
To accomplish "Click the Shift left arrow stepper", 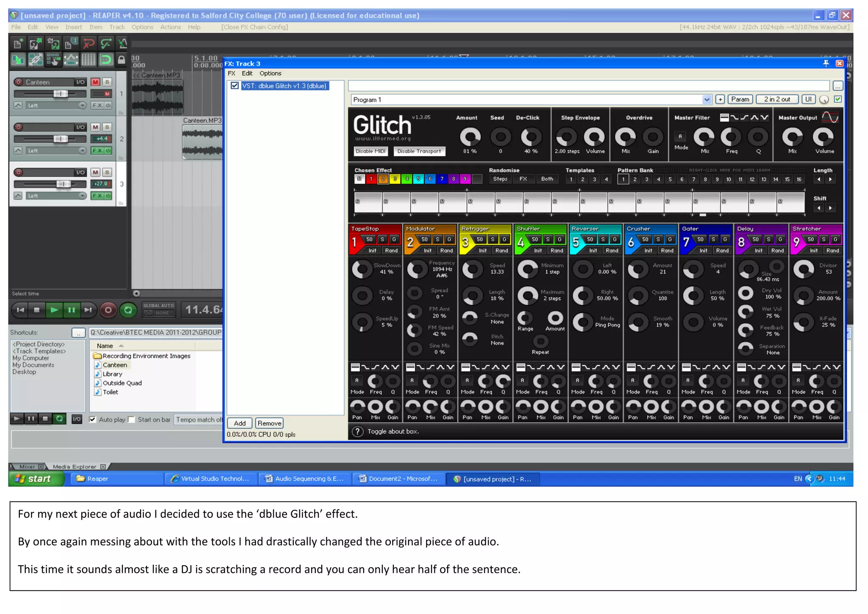I will pos(819,208).
